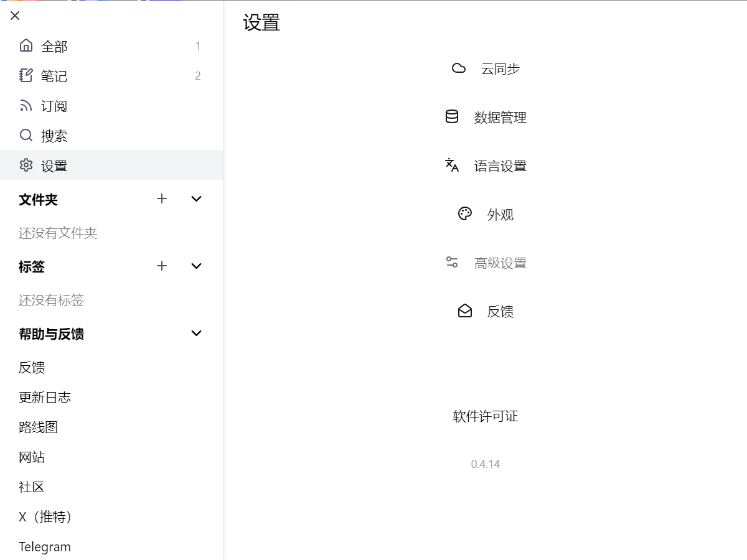Screen dimensions: 747x560
Task: Click the cloud sync icon
Action: (x=459, y=68)
